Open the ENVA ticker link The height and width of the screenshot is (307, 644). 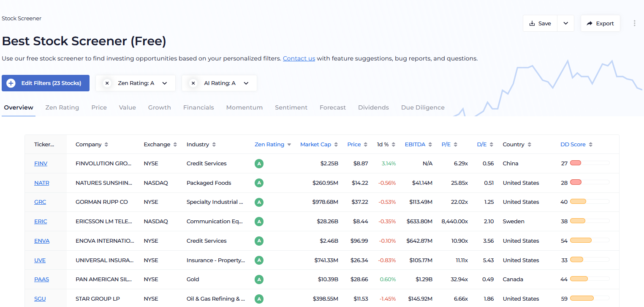tap(42, 241)
